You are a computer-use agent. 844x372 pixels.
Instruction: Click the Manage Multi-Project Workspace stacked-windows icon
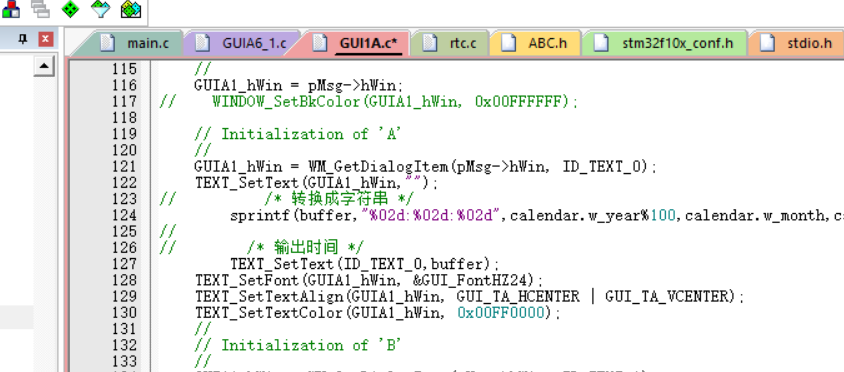(x=40, y=8)
